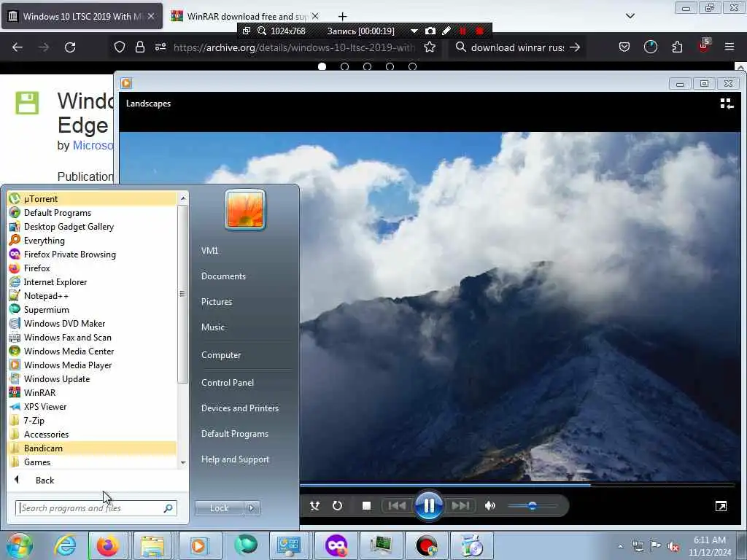This screenshot has width=747, height=560.
Task: Switch Media Player to full screen view
Action: click(721, 506)
